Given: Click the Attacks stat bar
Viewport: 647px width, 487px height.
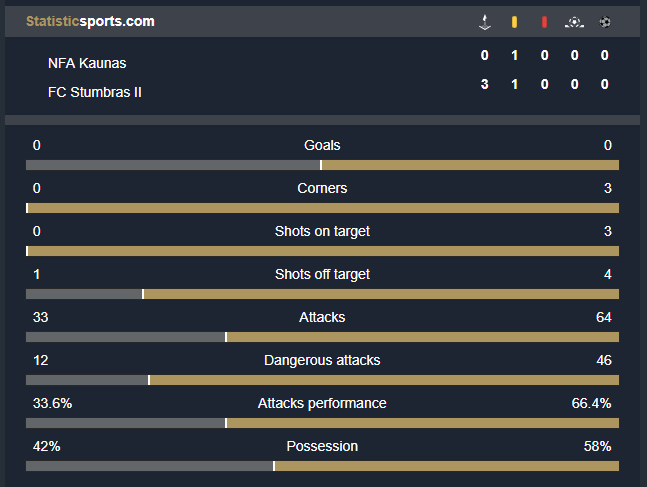Looking at the screenshot, I should pyautogui.click(x=322, y=337).
